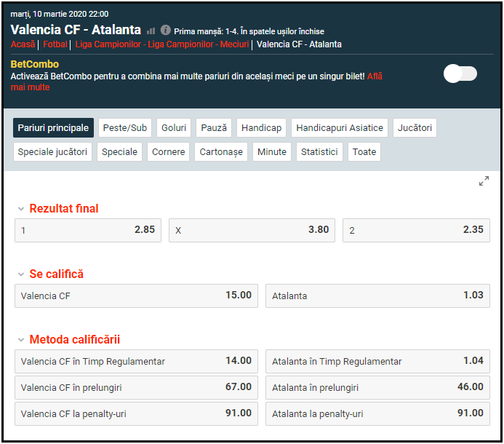This screenshot has width=504, height=444.
Task: Open the Fotbal breadcrumb link
Action: click(x=55, y=44)
